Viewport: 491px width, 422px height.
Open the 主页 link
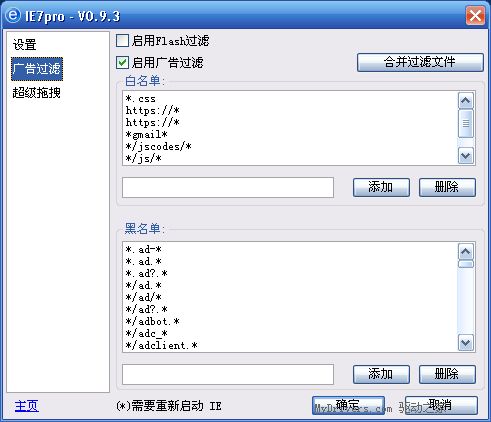(x=27, y=406)
